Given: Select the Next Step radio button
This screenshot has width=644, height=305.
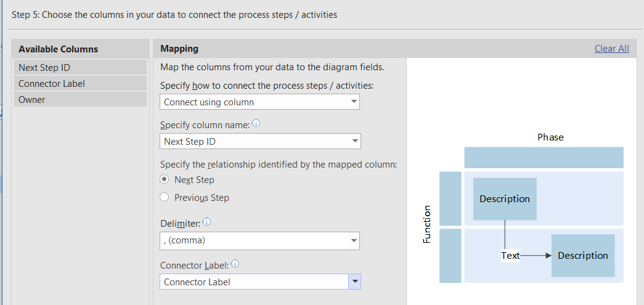Looking at the screenshot, I should coord(165,179).
